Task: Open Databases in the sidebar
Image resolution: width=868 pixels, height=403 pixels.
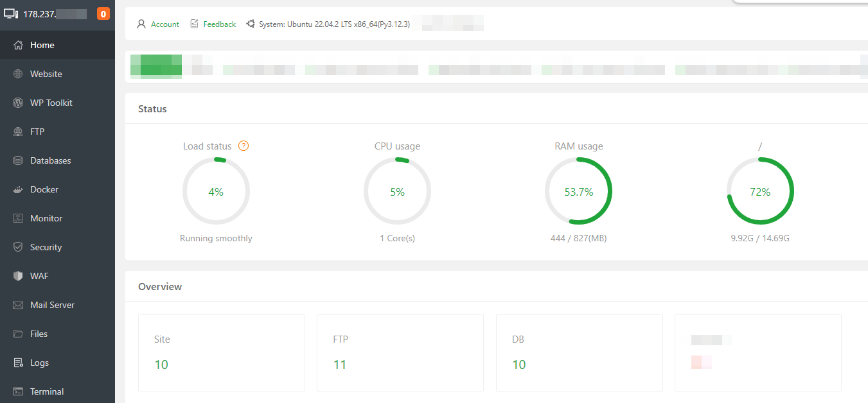Action: 57,160
